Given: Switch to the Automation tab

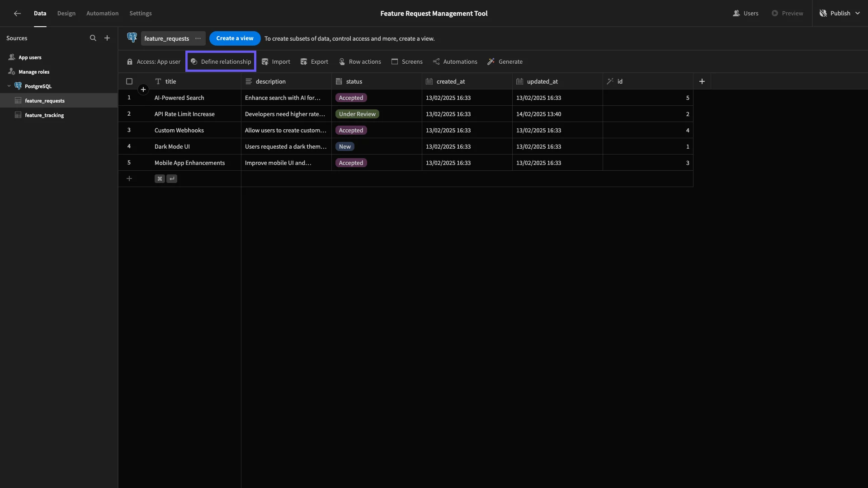Looking at the screenshot, I should pos(103,14).
